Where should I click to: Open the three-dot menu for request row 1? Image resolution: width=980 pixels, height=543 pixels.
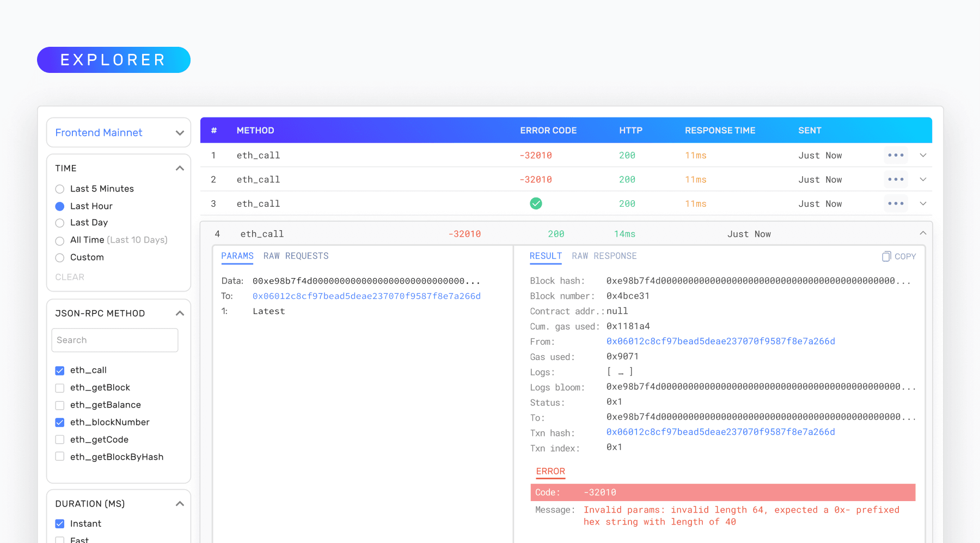click(896, 156)
